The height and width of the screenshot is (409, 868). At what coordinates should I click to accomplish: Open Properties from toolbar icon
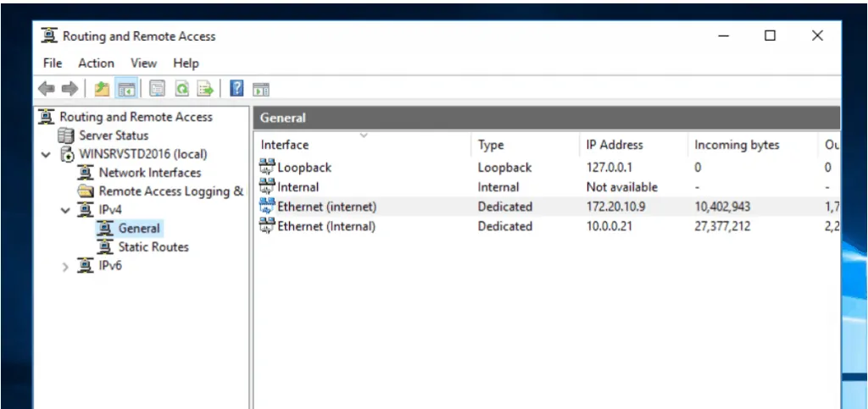157,88
